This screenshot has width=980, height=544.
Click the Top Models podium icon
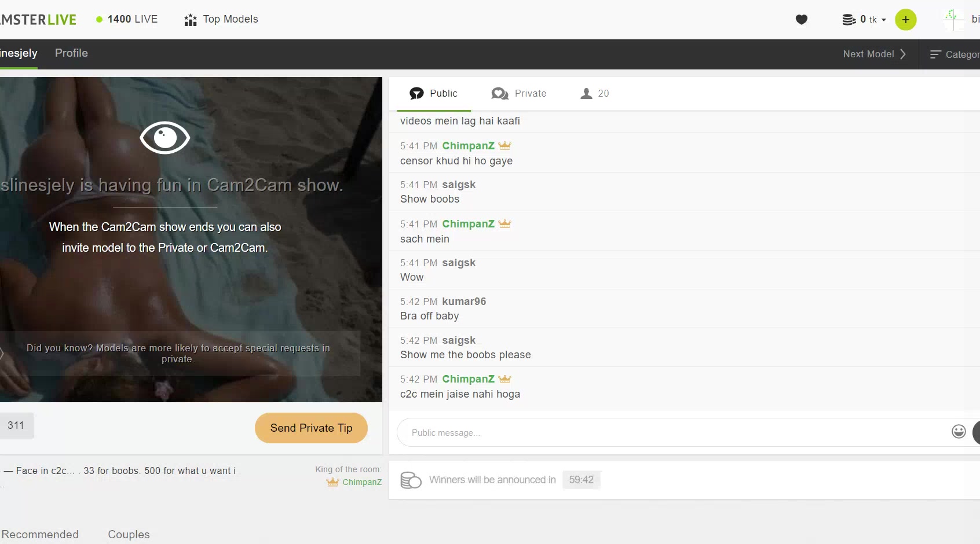191,20
